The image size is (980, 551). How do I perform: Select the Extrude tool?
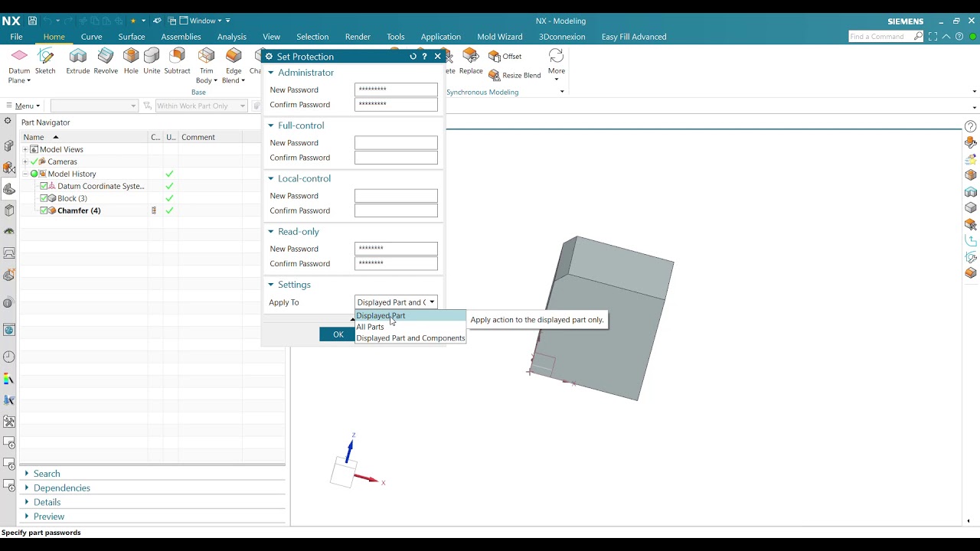[x=78, y=60]
